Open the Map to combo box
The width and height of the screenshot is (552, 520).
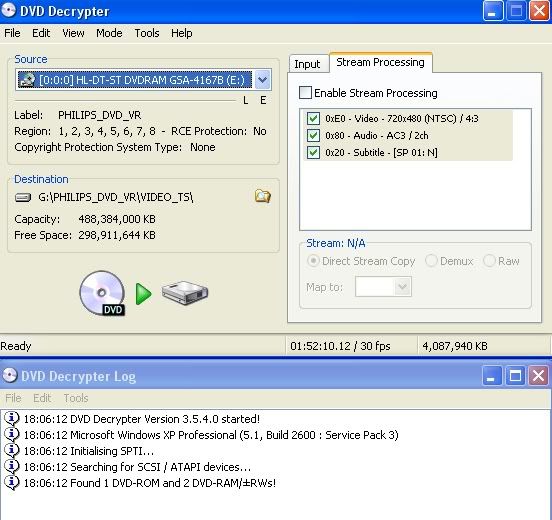(x=383, y=287)
